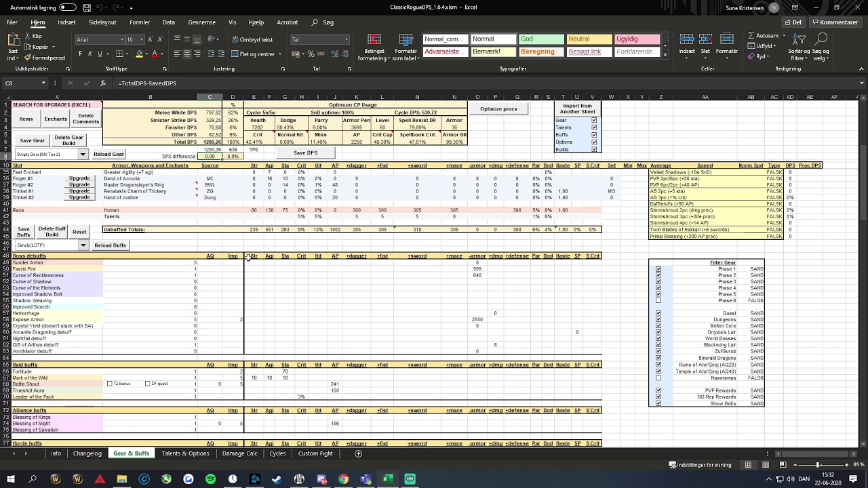868x488 pixels.
Task: Click the Formatpensel format painter icon
Action: [28, 58]
